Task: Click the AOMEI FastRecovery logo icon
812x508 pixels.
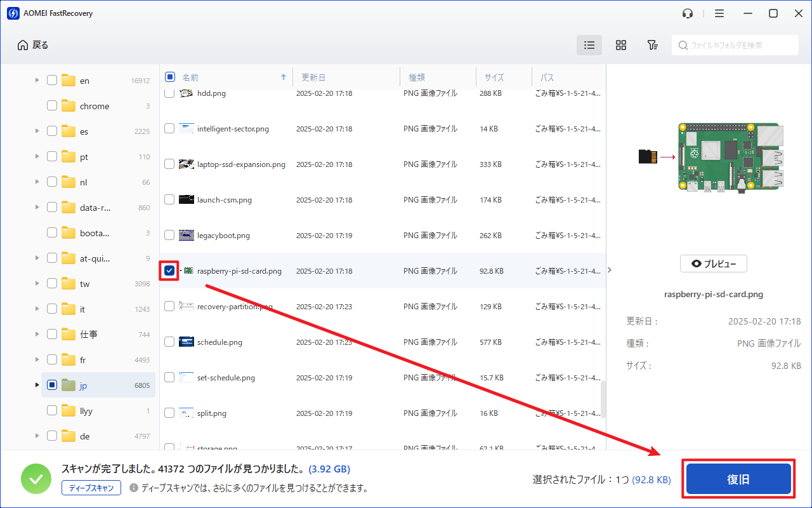Action: [x=13, y=13]
